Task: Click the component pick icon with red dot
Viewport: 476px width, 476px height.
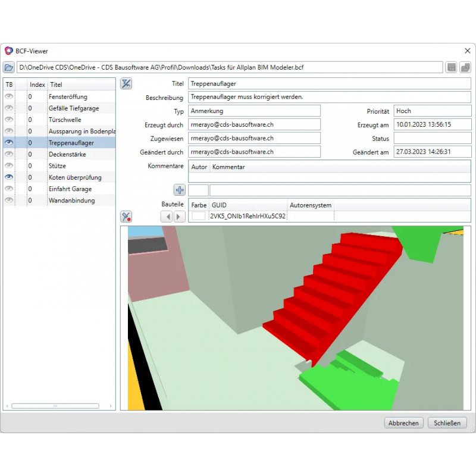Action: coord(126,217)
